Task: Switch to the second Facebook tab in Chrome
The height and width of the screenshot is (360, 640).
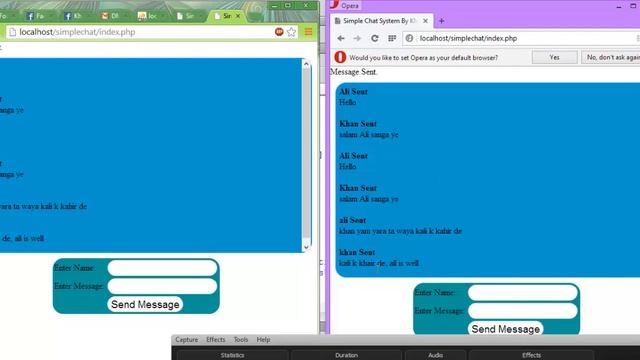Action: pyautogui.click(x=73, y=16)
